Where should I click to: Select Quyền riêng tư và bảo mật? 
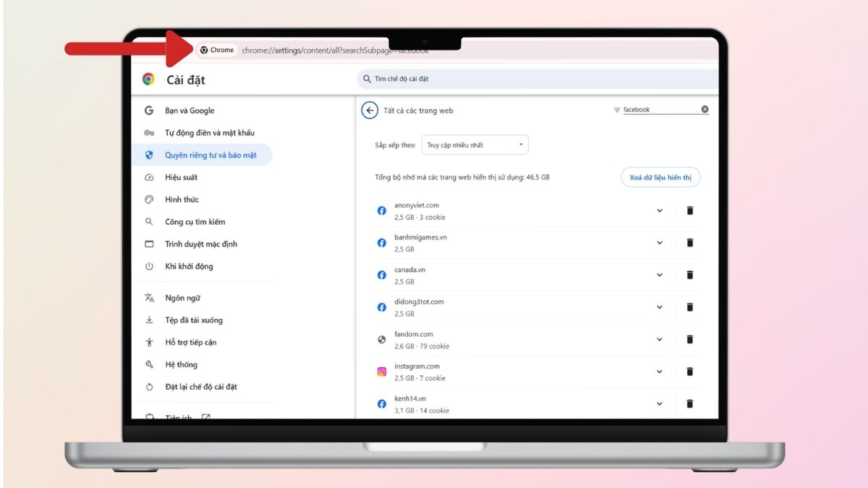tap(202, 155)
